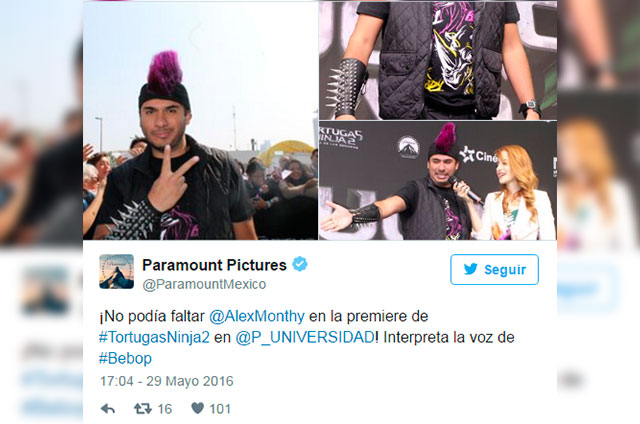The height and width of the screenshot is (424, 640).
Task: Click the reply arrow icon
Action: (108, 408)
